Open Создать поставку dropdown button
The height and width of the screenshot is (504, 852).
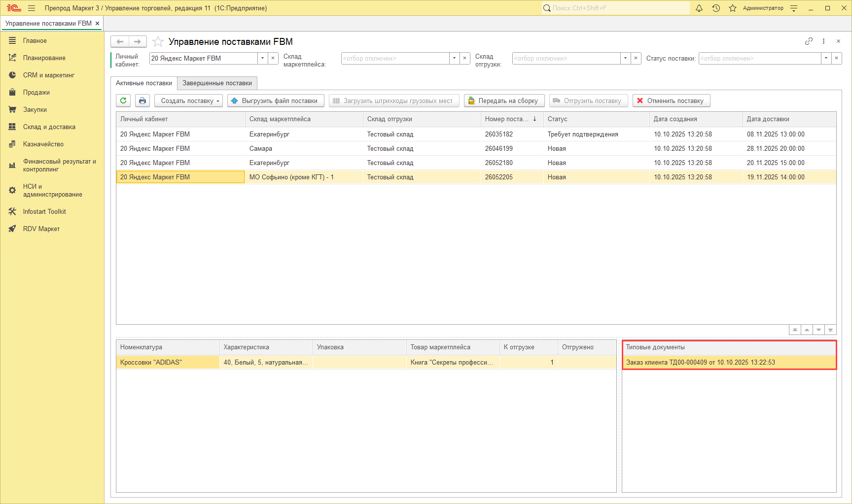(188, 101)
